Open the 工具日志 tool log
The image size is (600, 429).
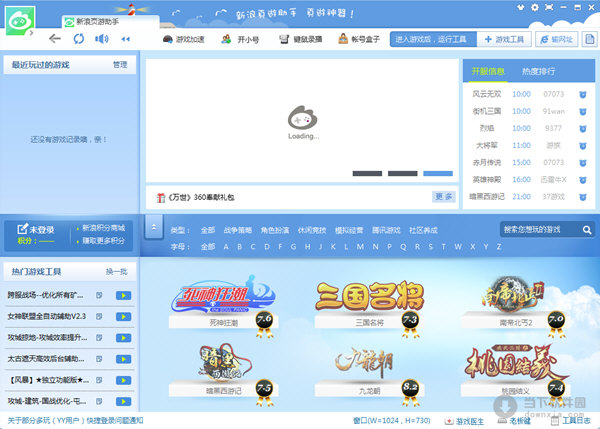[571, 421]
